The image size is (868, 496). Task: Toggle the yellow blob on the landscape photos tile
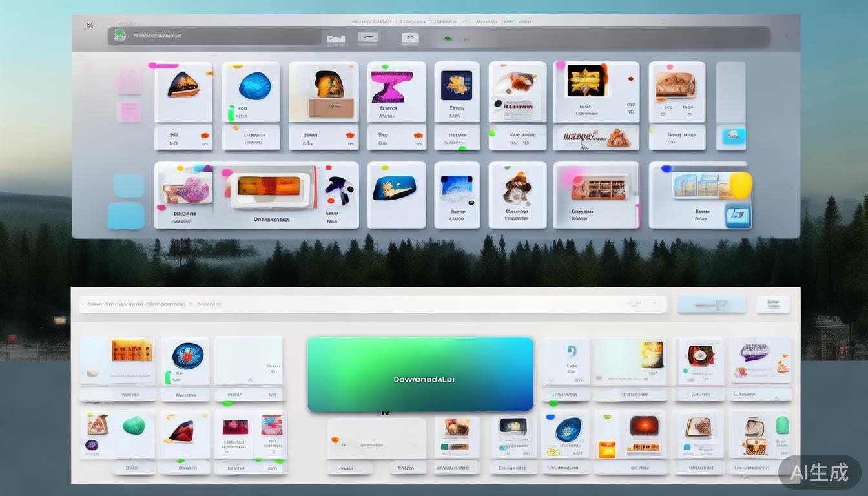pos(741,185)
